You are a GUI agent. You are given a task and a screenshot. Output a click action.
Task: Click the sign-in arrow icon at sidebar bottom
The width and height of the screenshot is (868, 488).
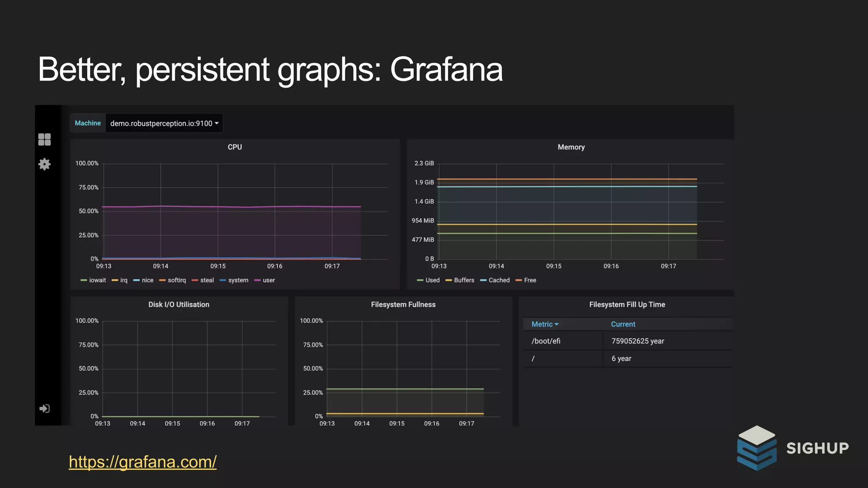click(45, 408)
